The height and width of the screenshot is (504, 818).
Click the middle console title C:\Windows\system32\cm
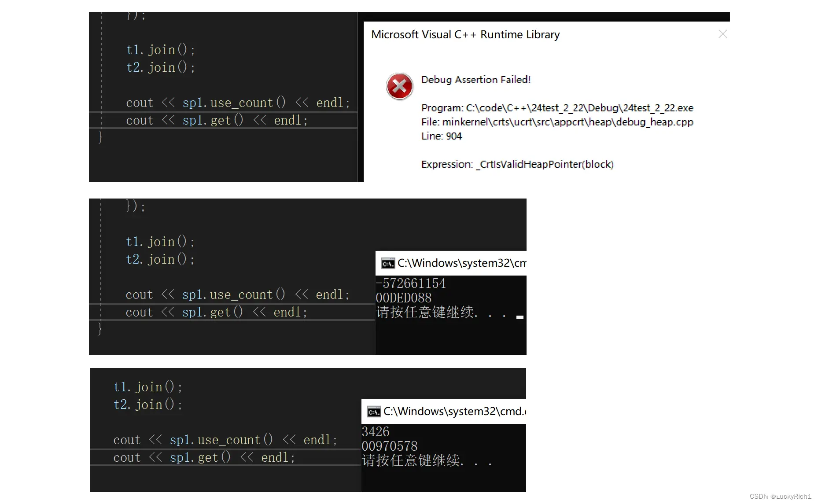point(462,263)
